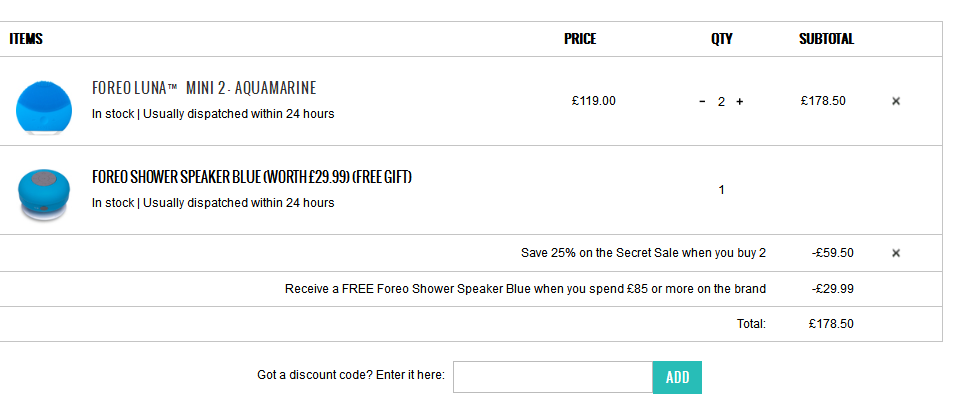This screenshot has height=400, width=968.
Task: Increase quantity of Foreo Luna Mini 2
Action: tap(740, 101)
